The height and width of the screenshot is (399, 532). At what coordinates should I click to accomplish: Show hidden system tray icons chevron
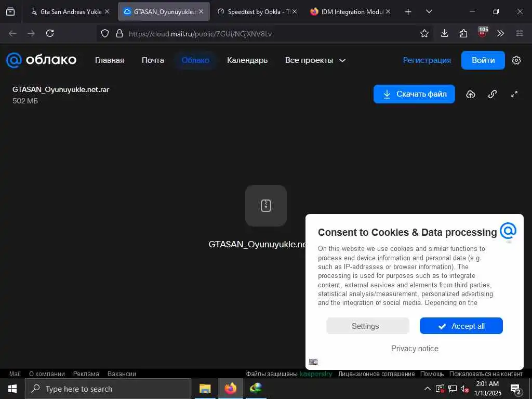click(x=428, y=389)
